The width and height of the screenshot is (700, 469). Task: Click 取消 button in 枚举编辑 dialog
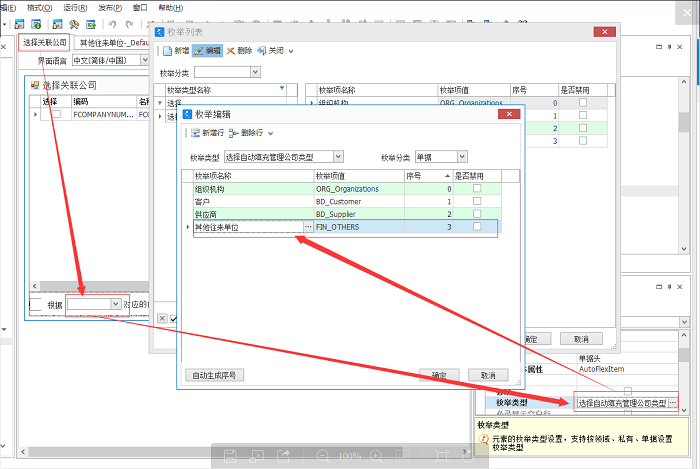click(x=488, y=375)
